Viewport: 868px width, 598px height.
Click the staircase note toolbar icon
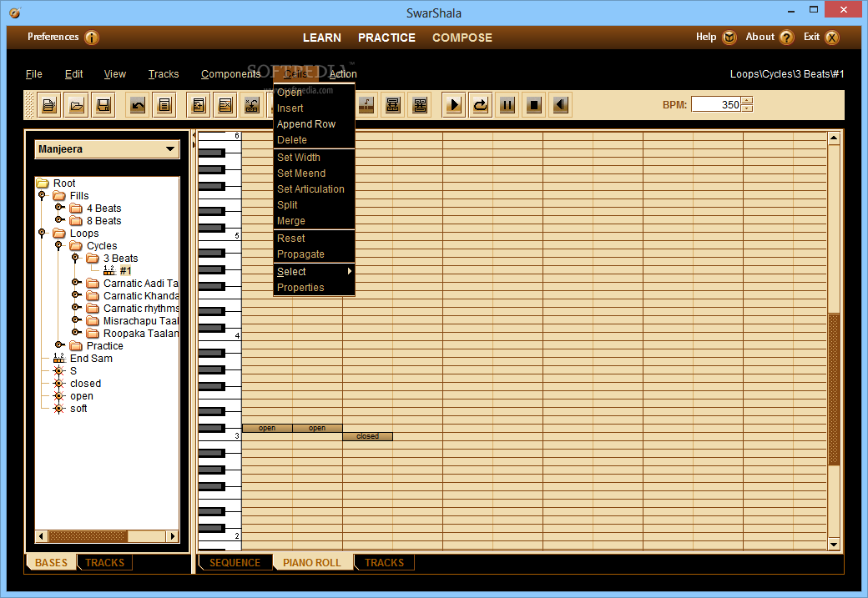coord(366,104)
